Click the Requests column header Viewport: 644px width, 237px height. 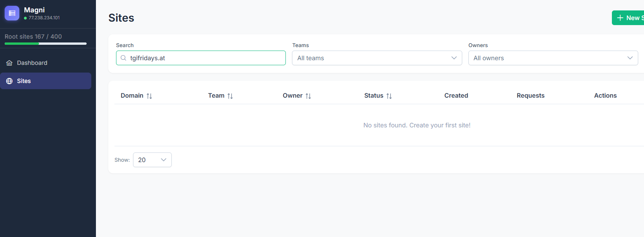coord(530,95)
